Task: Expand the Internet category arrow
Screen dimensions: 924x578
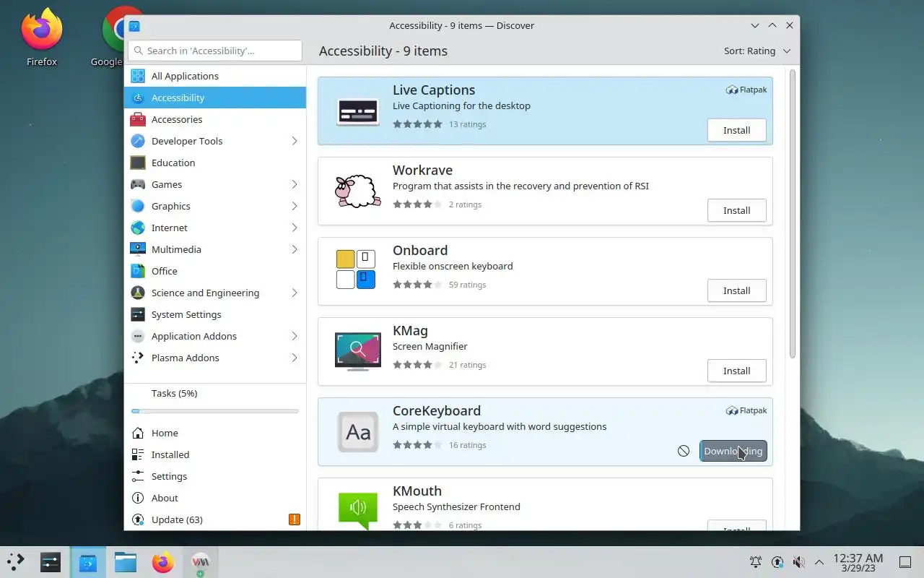Action: [x=295, y=228]
